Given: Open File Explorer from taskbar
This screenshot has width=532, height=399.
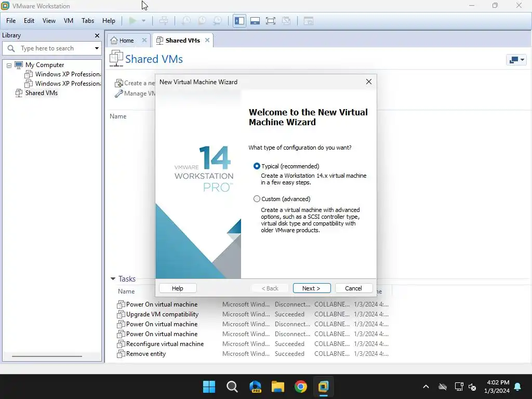Looking at the screenshot, I should pos(278,387).
